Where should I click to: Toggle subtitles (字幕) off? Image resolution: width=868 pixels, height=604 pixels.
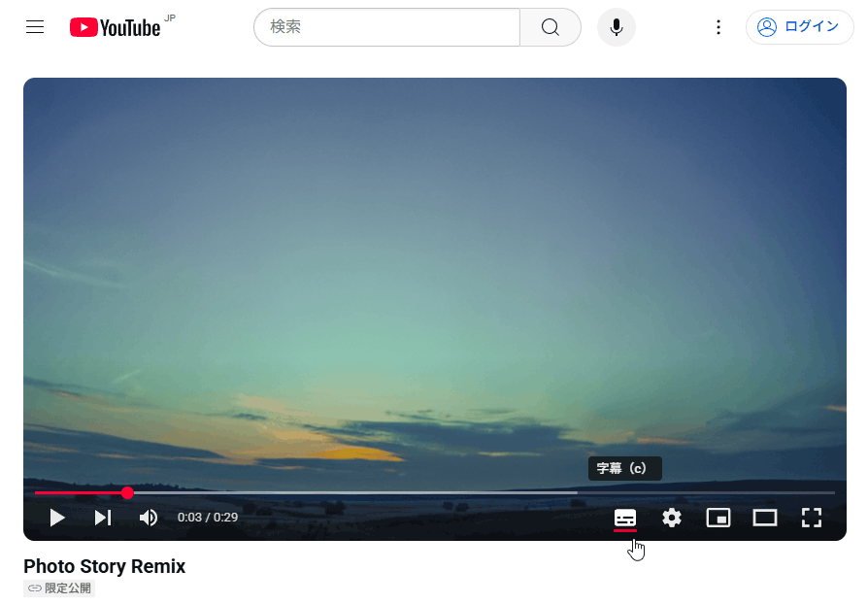tap(625, 519)
